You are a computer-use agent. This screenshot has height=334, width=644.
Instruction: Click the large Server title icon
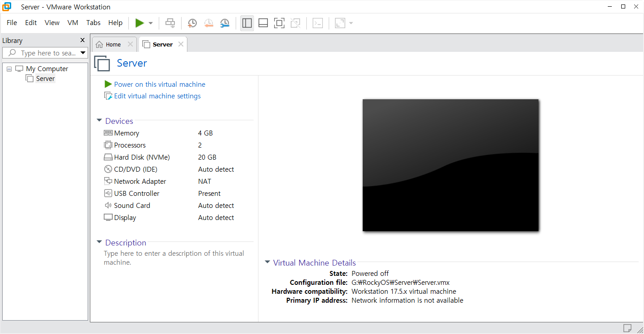[102, 63]
